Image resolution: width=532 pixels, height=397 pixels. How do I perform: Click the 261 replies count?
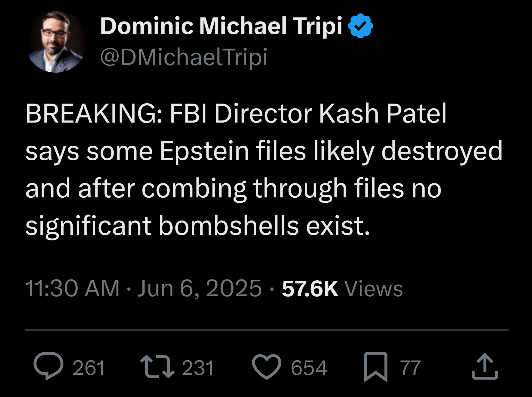point(88,368)
